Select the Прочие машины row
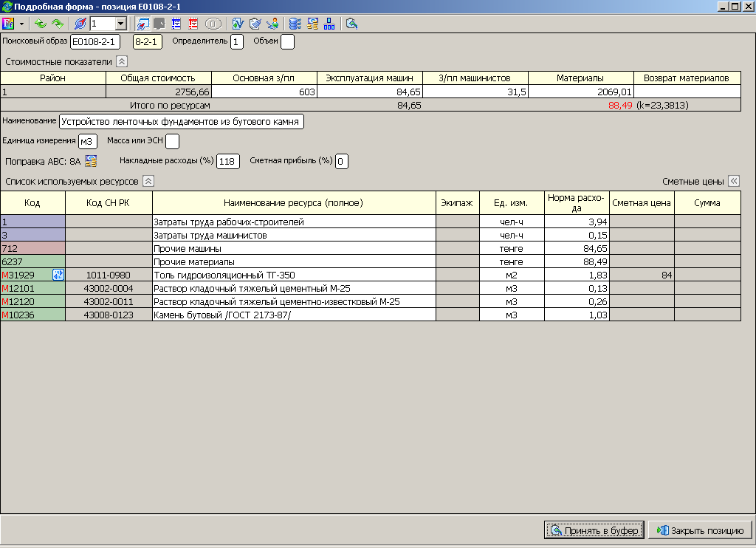This screenshot has height=548, width=756. point(371,248)
